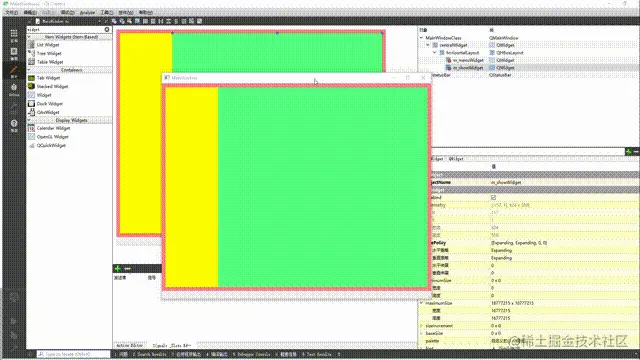Select QQuickWidget in the widget box
The width and height of the screenshot is (640, 360).
pyautogui.click(x=51, y=145)
